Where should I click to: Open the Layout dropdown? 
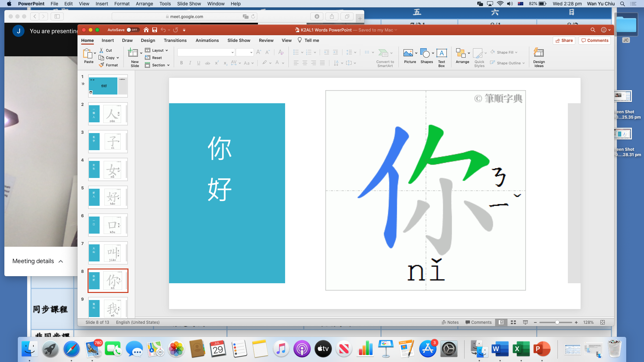157,50
